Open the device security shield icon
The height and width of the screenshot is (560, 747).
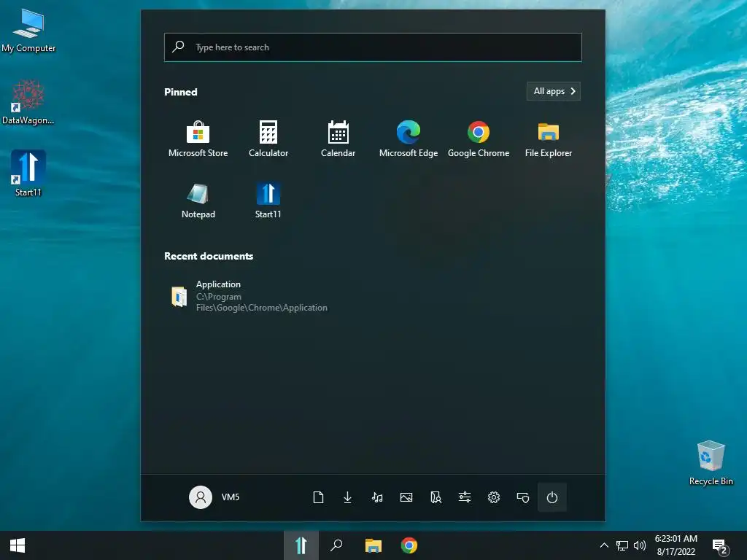523,497
